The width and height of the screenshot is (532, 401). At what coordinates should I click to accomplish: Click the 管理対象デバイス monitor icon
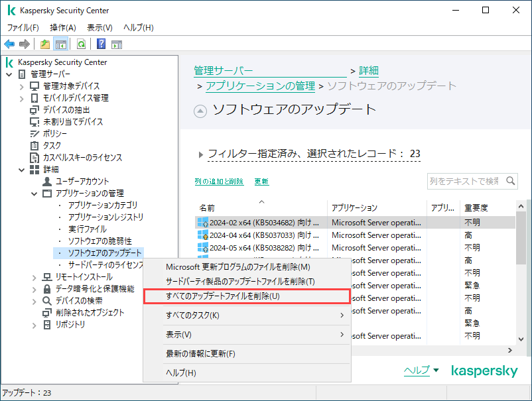[34, 86]
